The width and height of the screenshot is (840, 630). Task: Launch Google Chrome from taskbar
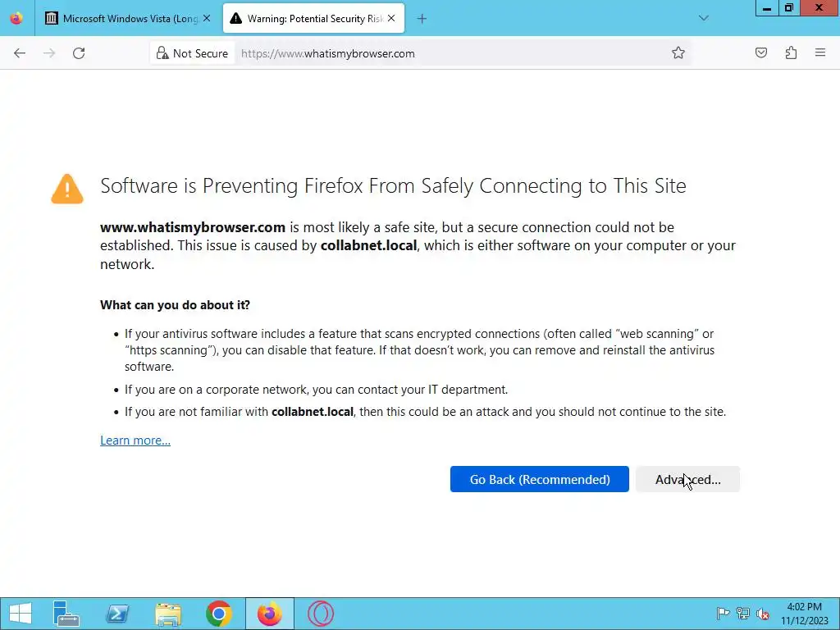point(218,614)
